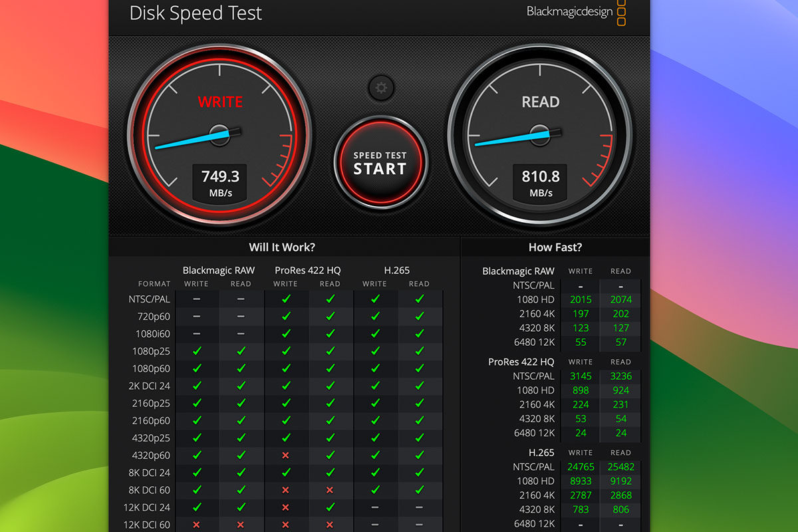Click the Blackmagic RAW 1080 HD read value 2074
798x532 pixels.
620,299
